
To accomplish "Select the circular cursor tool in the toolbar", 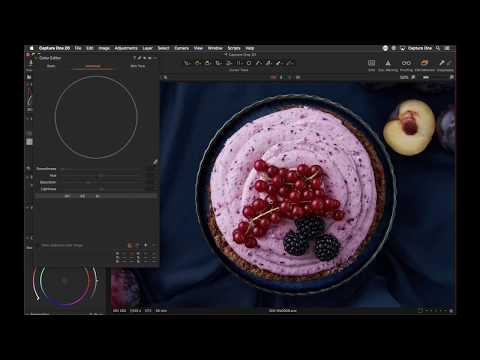I will (249, 63).
